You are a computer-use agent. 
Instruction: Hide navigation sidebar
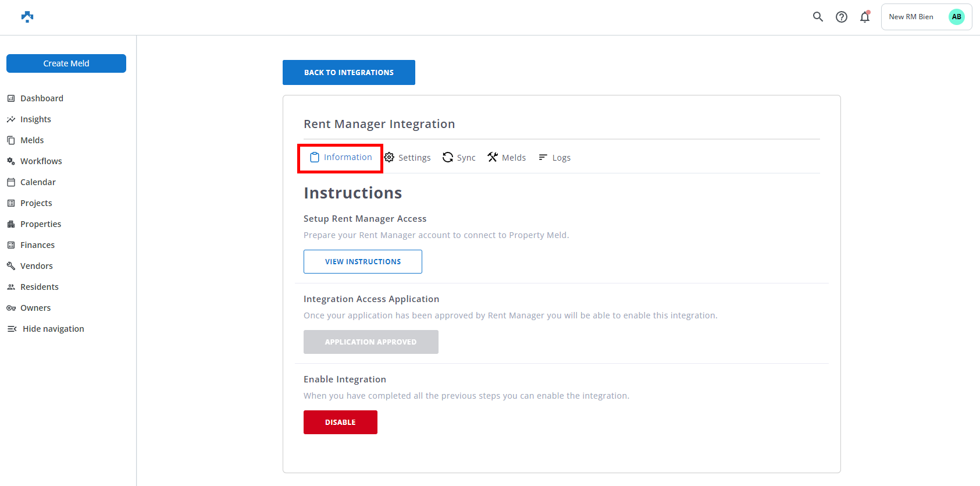point(47,329)
